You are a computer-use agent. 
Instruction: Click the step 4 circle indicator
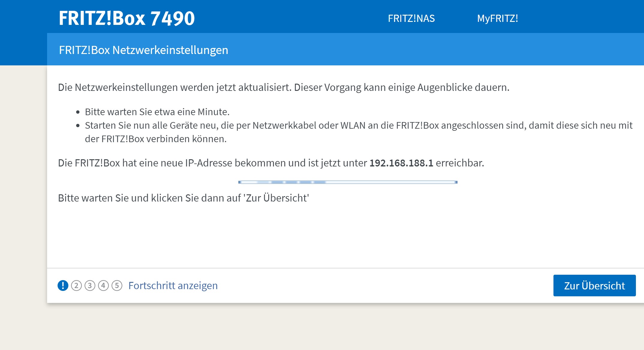[x=103, y=286]
